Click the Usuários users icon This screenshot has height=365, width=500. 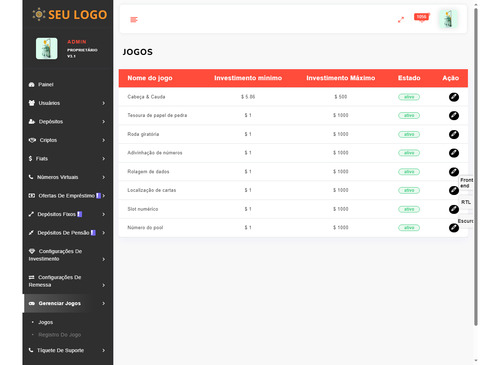[x=32, y=103]
